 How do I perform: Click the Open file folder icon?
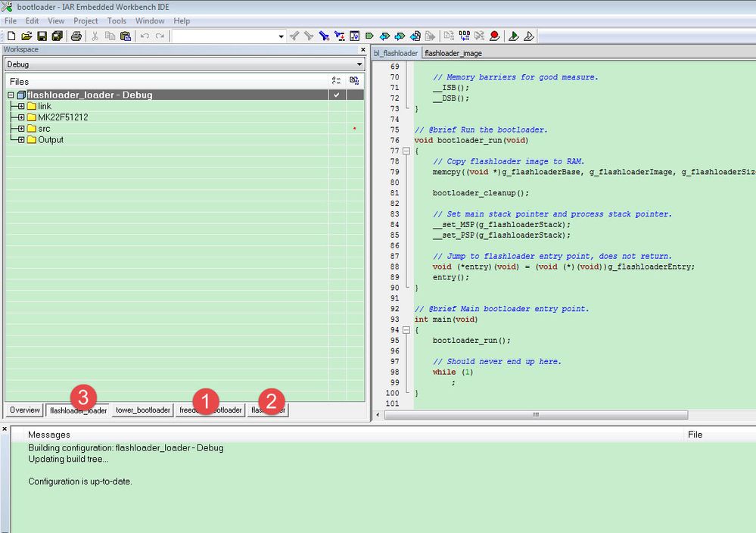click(x=26, y=36)
